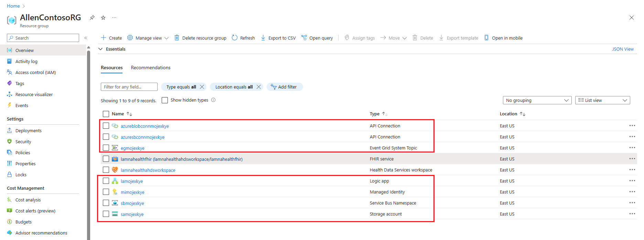Sort the list by Location column arrows
The width and height of the screenshot is (644, 240).
coord(523,114)
